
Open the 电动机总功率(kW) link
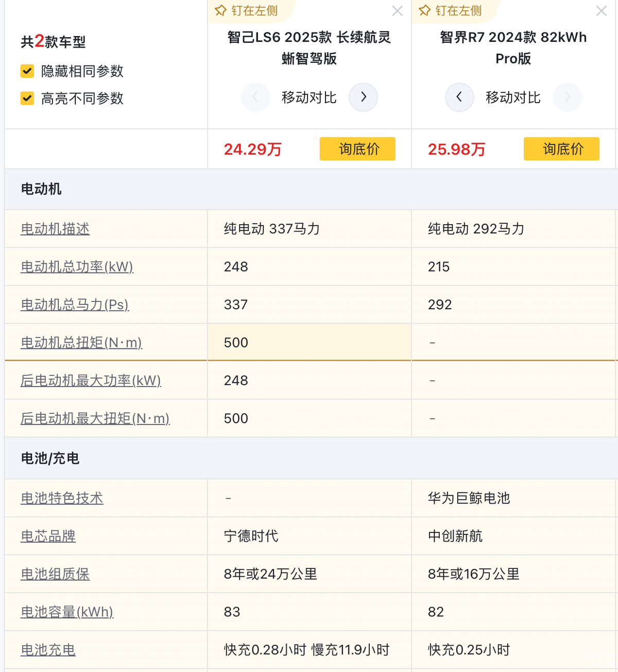[x=77, y=267]
